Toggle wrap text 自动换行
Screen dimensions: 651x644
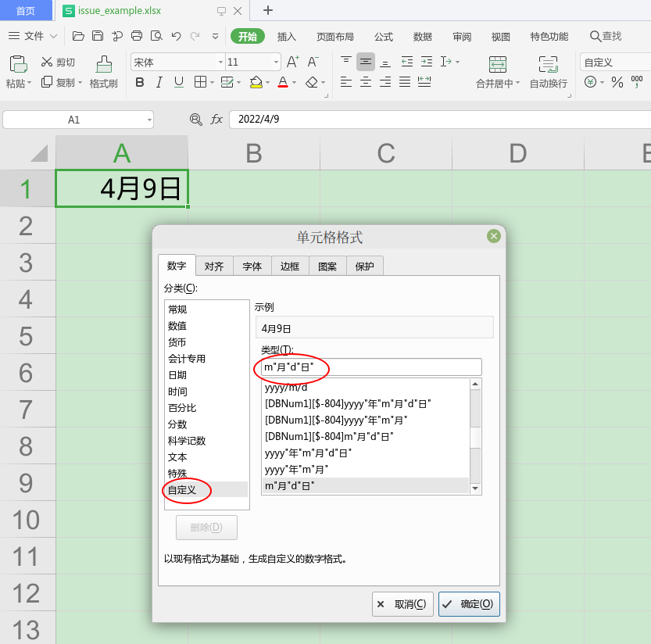point(549,72)
